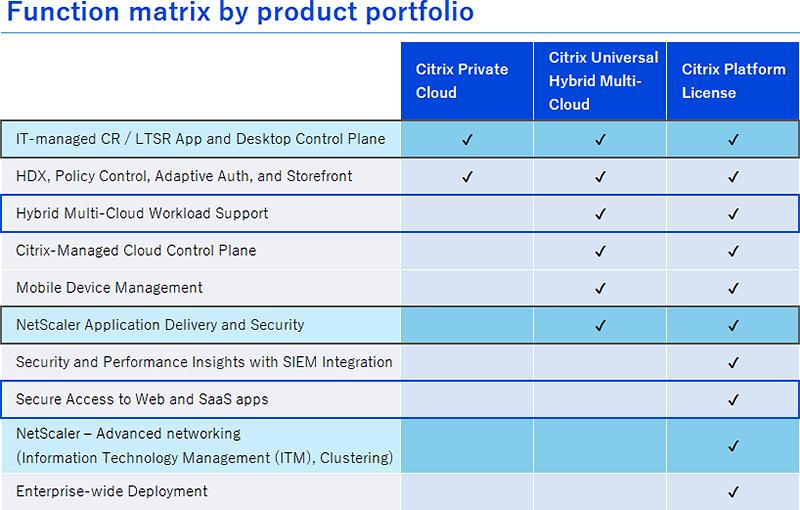This screenshot has width=800, height=510.
Task: Click Platform License checkmark in Enterprise-wide Deployment row
Action: (734, 492)
